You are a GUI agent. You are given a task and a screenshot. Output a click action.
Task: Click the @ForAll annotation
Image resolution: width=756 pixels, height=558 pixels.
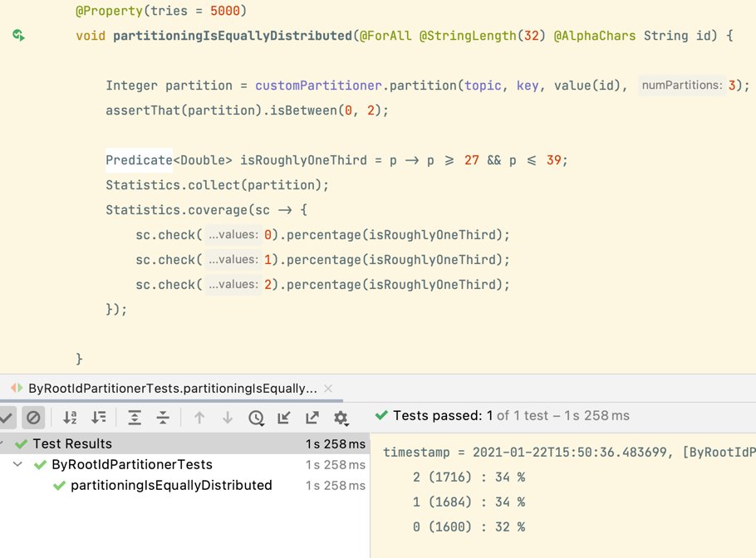pos(385,36)
